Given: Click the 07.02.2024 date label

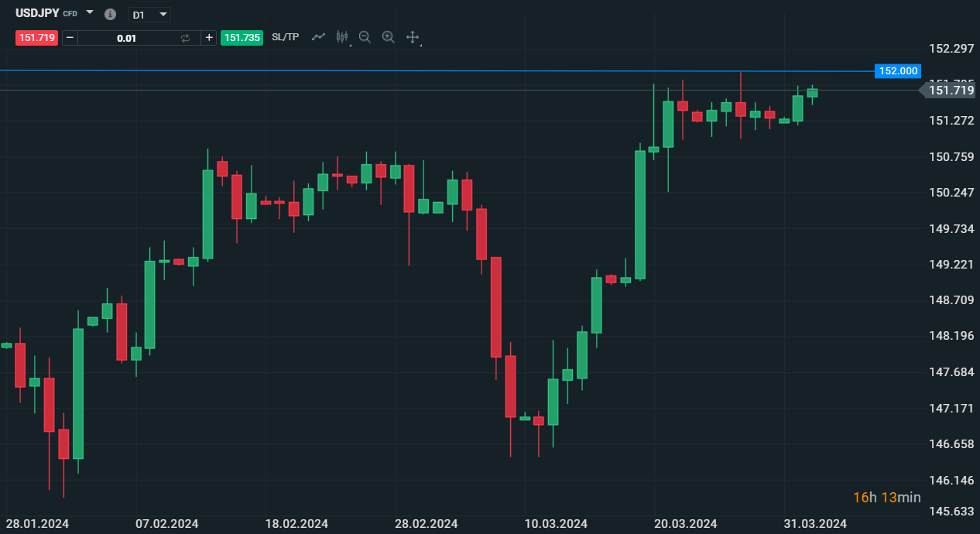Looking at the screenshot, I should pos(166,524).
